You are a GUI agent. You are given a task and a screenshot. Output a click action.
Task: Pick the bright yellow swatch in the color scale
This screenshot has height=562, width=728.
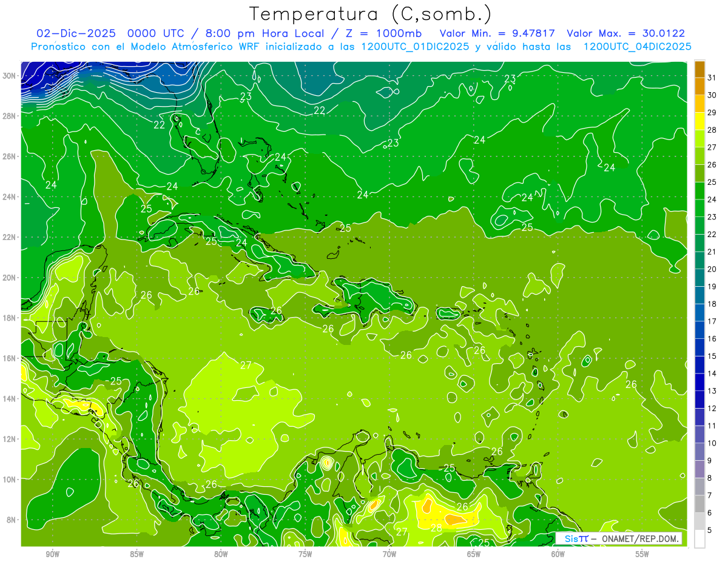tap(699, 121)
